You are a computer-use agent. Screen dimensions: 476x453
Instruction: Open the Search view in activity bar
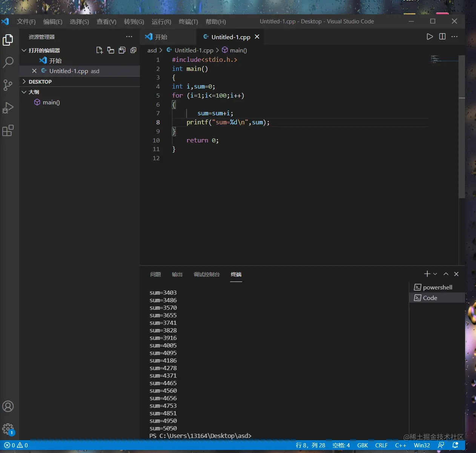click(8, 62)
